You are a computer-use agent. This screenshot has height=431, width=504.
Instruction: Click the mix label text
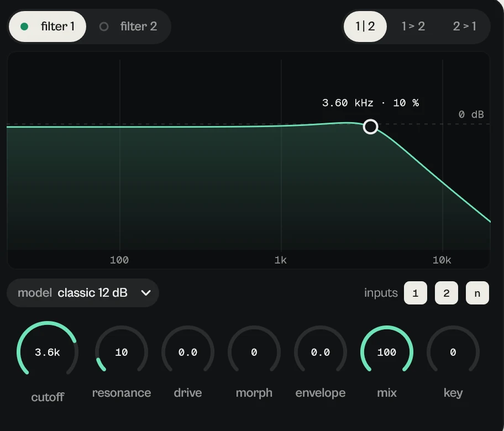[387, 393]
